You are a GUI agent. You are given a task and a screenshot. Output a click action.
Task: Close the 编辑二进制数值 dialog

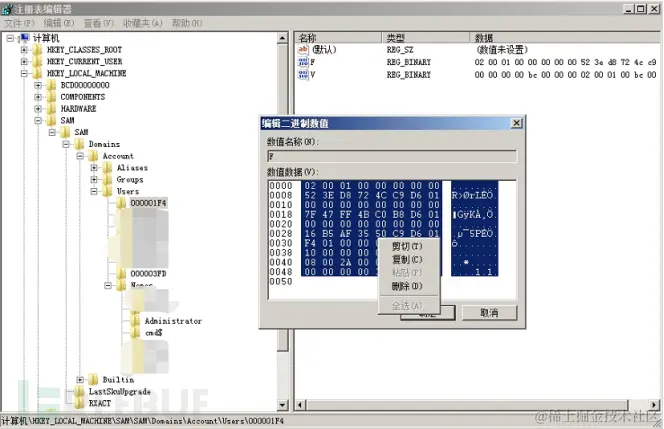click(517, 123)
